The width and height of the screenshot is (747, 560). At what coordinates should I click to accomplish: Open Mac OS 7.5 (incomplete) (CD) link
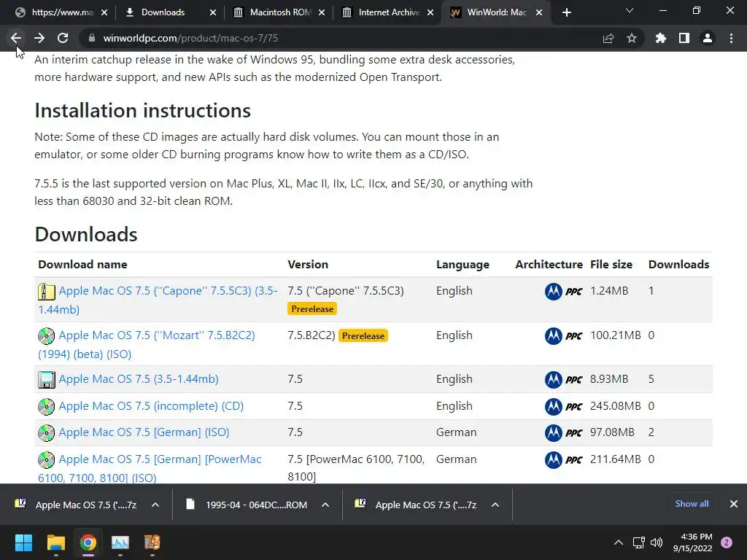[151, 405]
